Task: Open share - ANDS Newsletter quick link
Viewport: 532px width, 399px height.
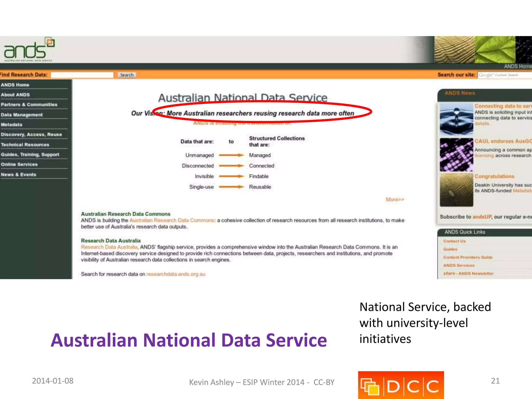Action: (x=468, y=274)
